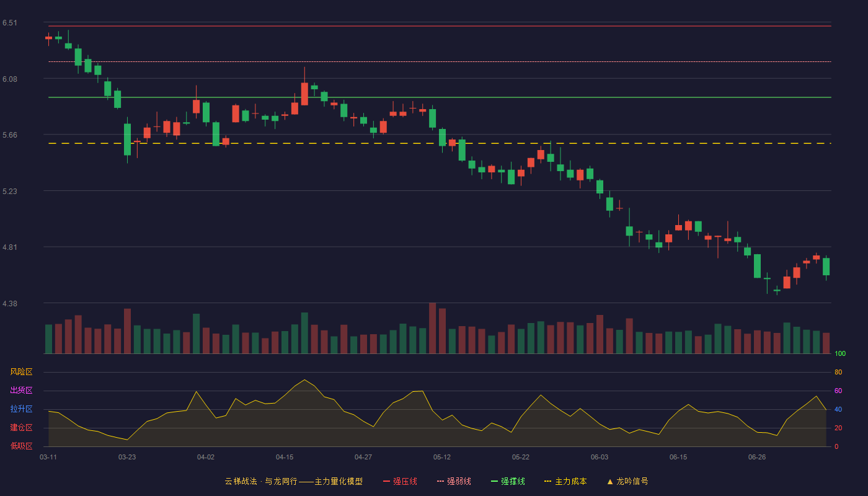Select the 风险区 zone label
This screenshot has width=868, height=496.
[21, 372]
